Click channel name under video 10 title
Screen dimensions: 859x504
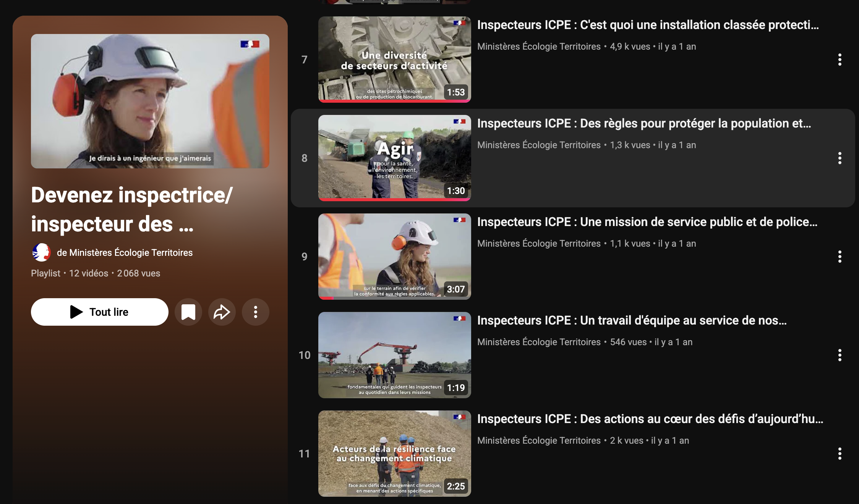point(539,342)
